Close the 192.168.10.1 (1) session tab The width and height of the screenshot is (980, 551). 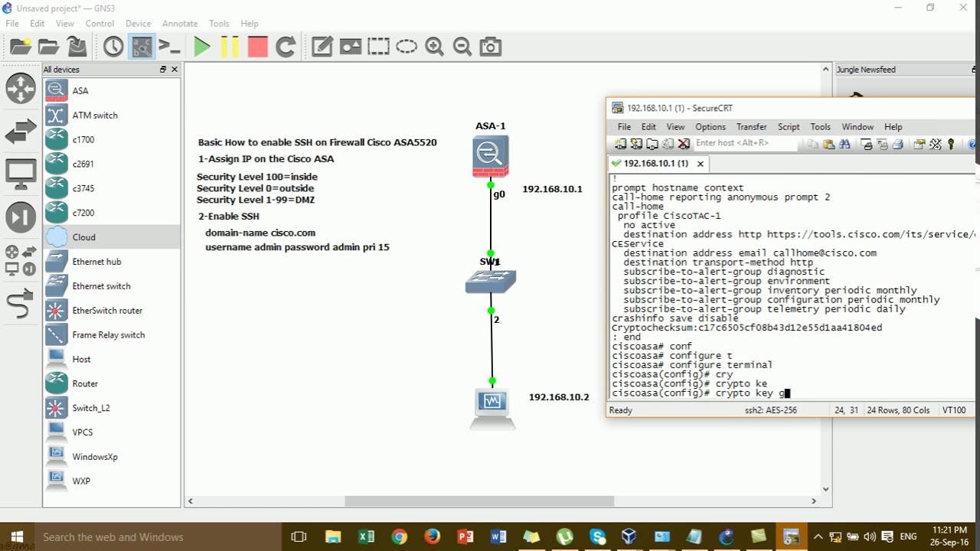[700, 163]
